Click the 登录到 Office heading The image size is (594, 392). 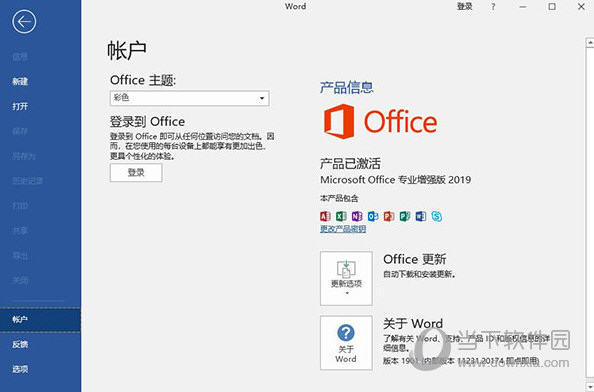[x=148, y=122]
